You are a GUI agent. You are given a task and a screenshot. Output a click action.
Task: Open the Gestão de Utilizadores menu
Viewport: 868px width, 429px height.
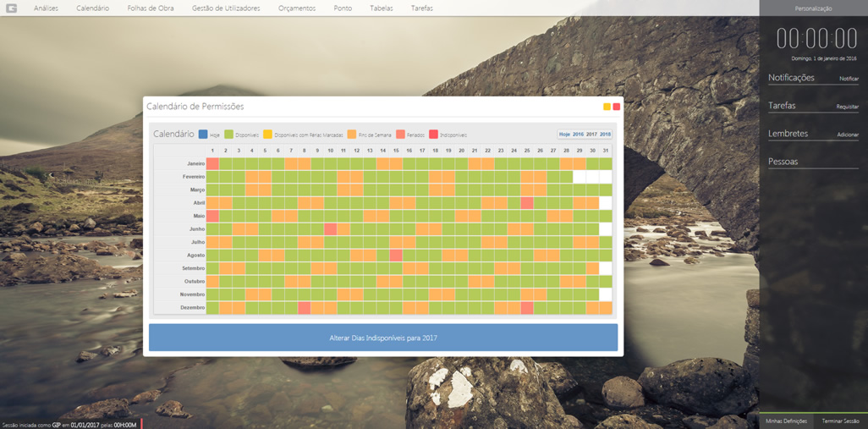226,8
